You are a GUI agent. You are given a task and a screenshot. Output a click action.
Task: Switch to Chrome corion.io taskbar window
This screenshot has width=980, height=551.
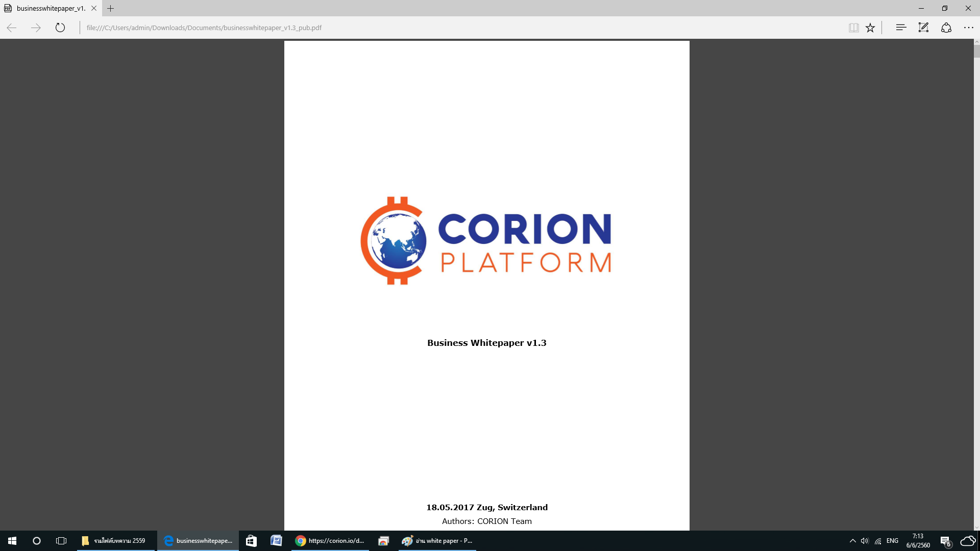point(331,541)
